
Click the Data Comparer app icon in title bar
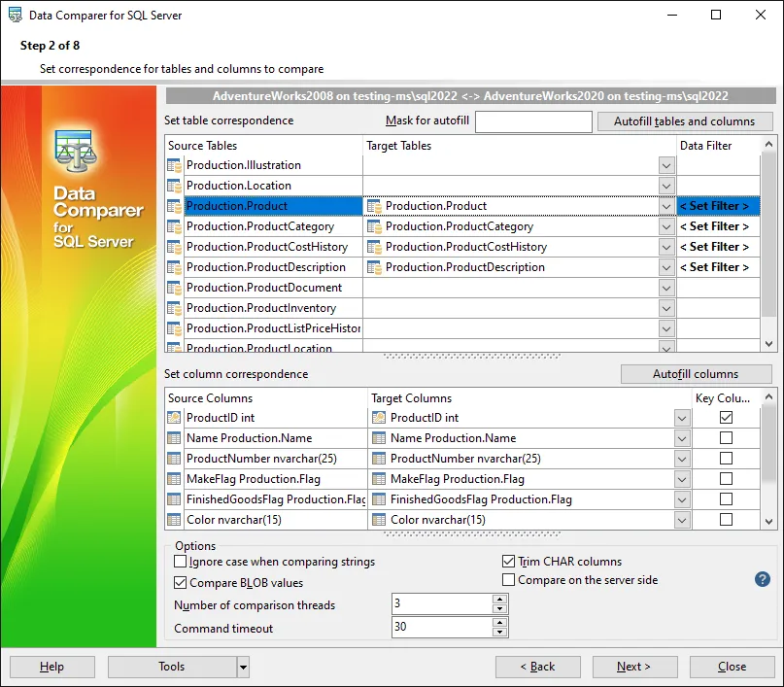click(17, 16)
